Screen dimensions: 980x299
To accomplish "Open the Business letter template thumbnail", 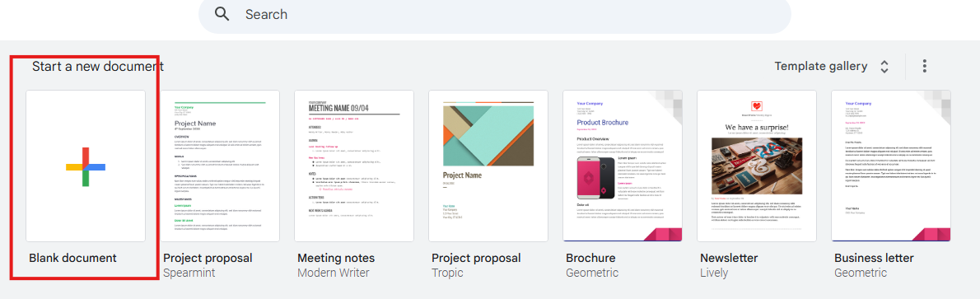I will 890,166.
